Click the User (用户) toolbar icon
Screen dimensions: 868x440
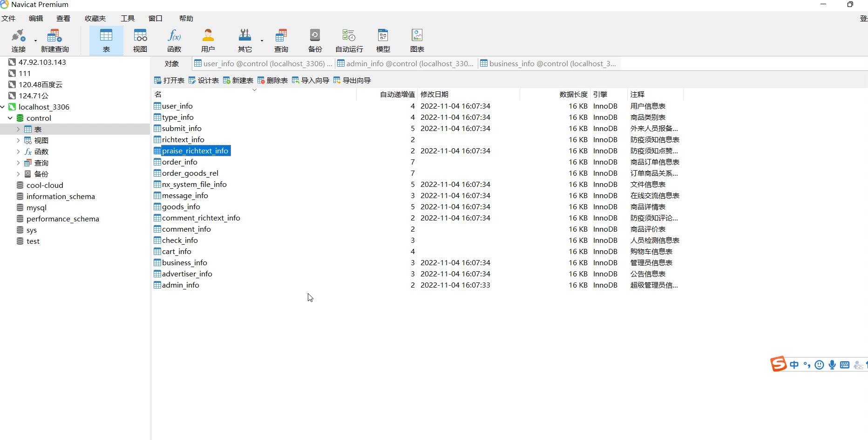click(208, 41)
